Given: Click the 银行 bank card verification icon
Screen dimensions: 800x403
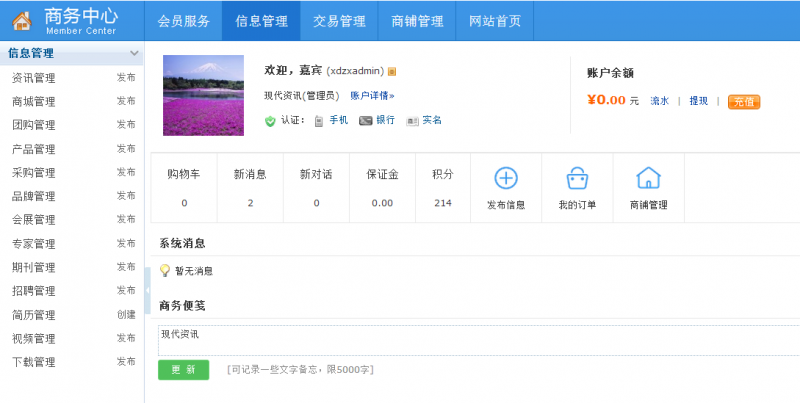Looking at the screenshot, I should click(365, 121).
